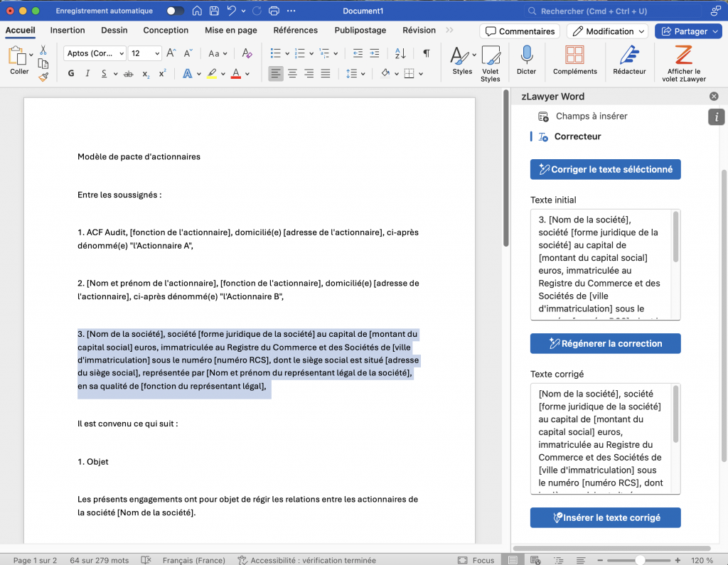
Task: Switch to the Références ribbon tab
Action: [296, 31]
